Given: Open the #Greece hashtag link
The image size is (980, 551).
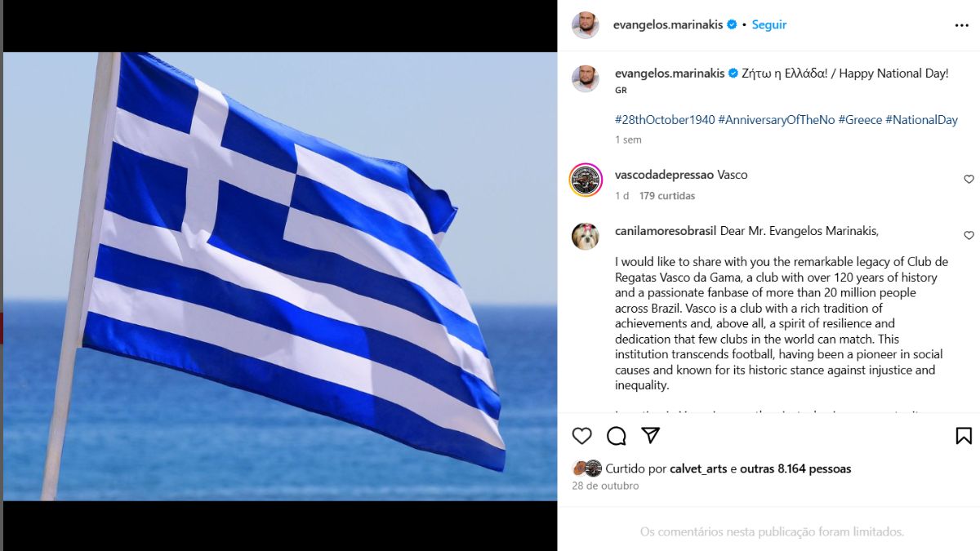Looking at the screenshot, I should point(860,120).
